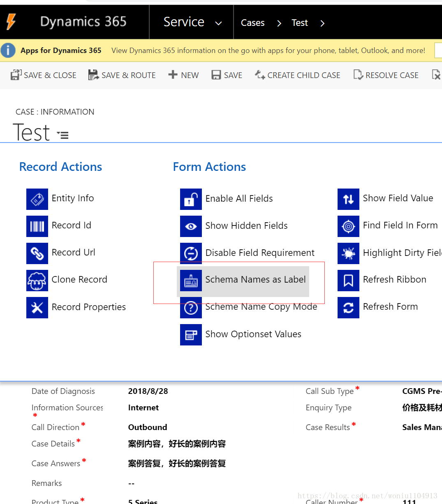
Task: Choose Schema Names as Label text
Action: pyautogui.click(x=255, y=279)
